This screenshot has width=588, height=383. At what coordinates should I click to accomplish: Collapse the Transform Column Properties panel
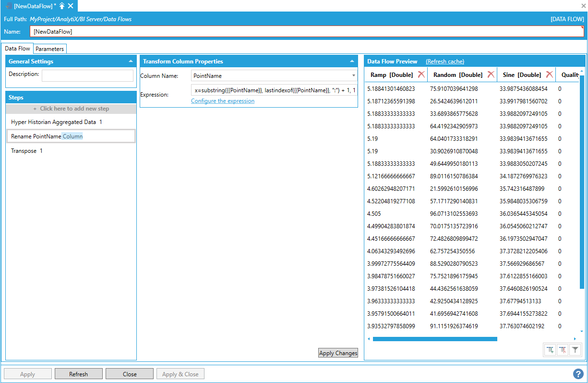tap(352, 62)
